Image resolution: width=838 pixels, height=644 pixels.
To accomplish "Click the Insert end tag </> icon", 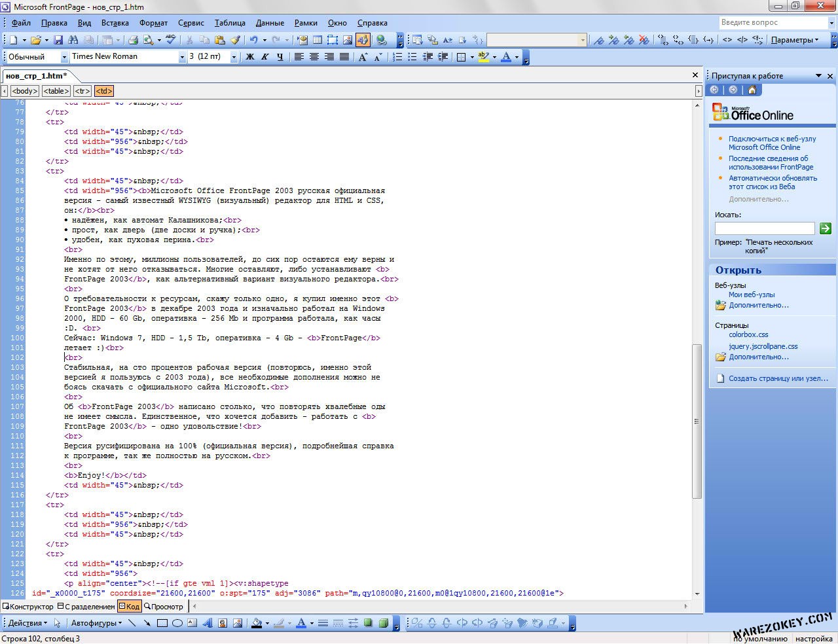I will [x=742, y=40].
